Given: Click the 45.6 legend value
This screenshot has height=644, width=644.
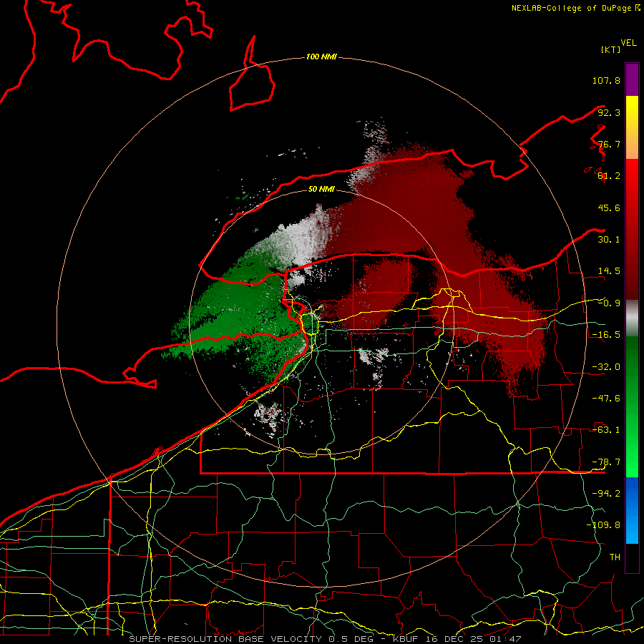Looking at the screenshot, I should point(609,208).
